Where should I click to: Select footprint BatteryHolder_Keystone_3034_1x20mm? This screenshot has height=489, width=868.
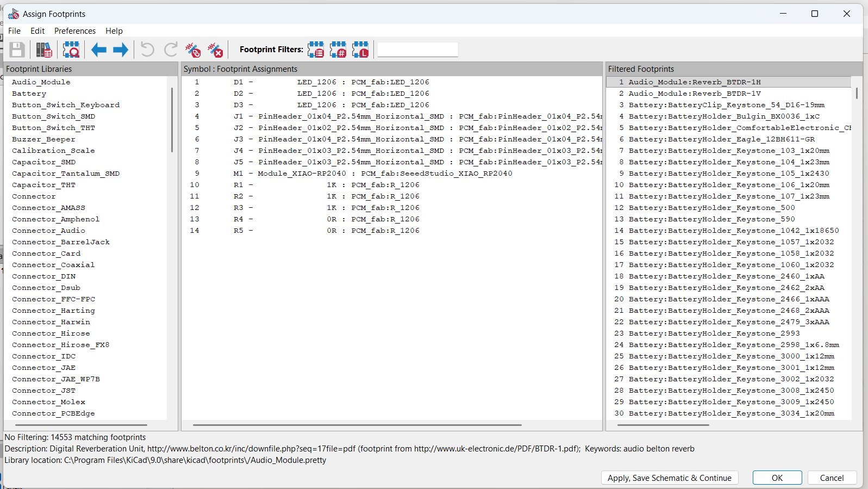(x=729, y=413)
